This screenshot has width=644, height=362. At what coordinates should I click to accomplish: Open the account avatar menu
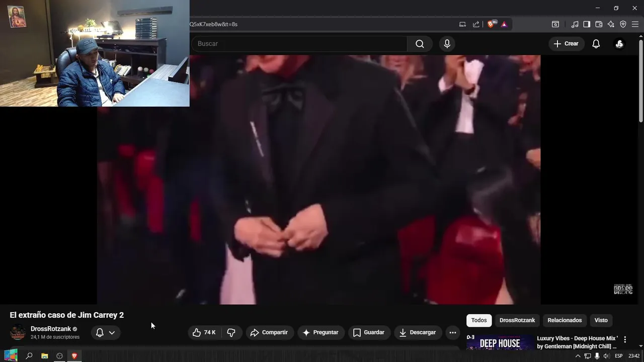coord(619,44)
